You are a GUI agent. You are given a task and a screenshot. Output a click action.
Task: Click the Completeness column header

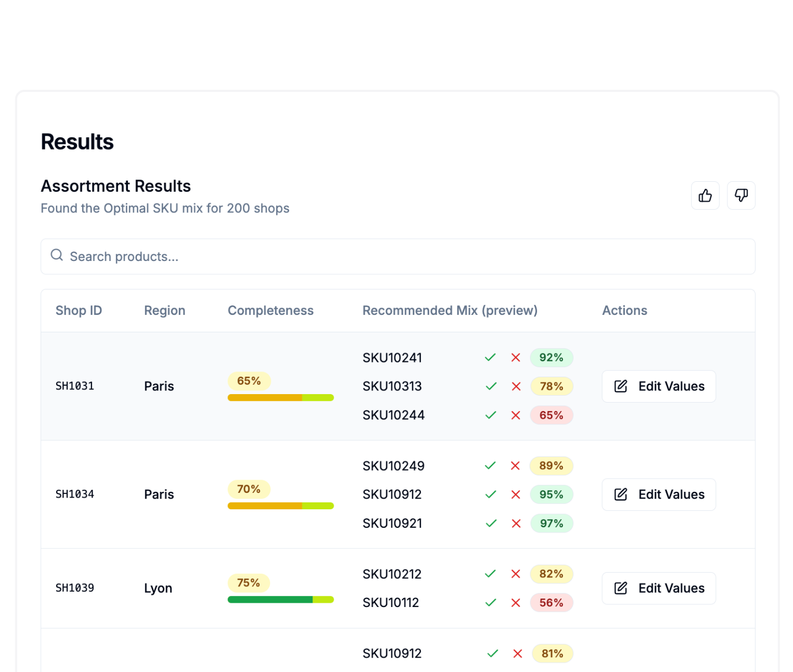coord(270,311)
